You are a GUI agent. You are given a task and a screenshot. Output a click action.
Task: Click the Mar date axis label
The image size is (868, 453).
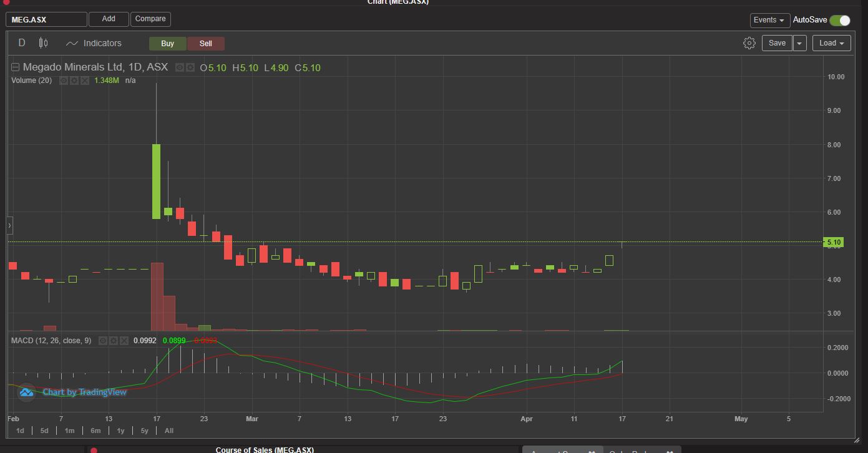click(x=252, y=419)
